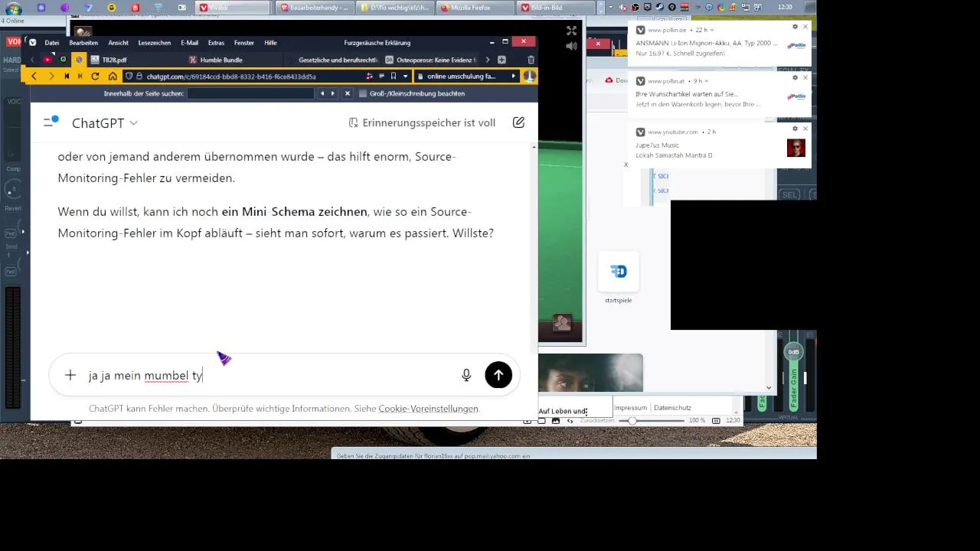
Task: Bookmark this page with the bookmark icon
Action: (394, 77)
